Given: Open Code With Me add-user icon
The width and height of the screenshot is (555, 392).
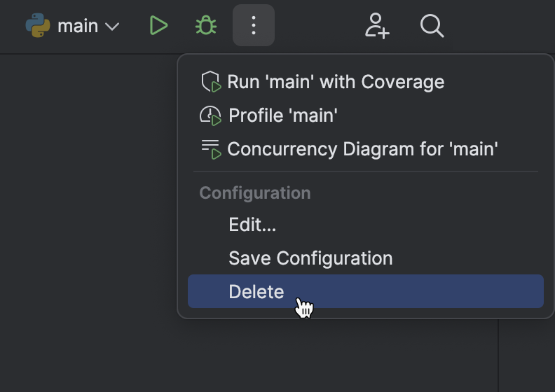Looking at the screenshot, I should [377, 26].
